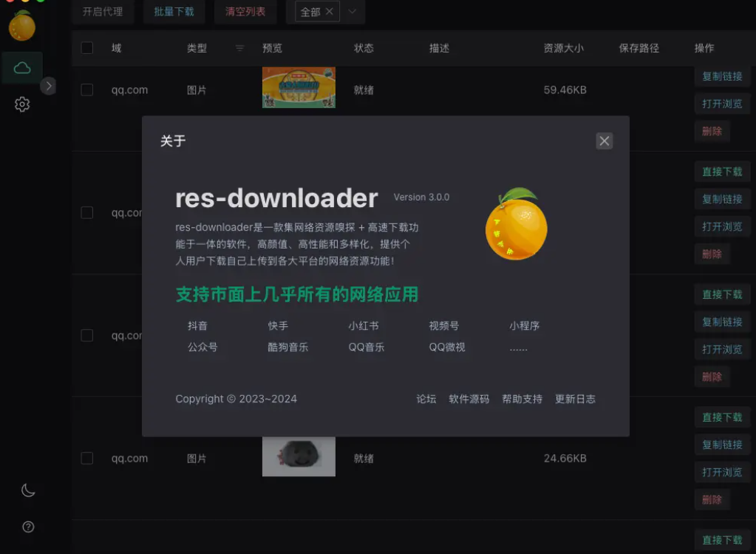
Task: Close the 关于 dialog with the X
Action: tap(604, 141)
